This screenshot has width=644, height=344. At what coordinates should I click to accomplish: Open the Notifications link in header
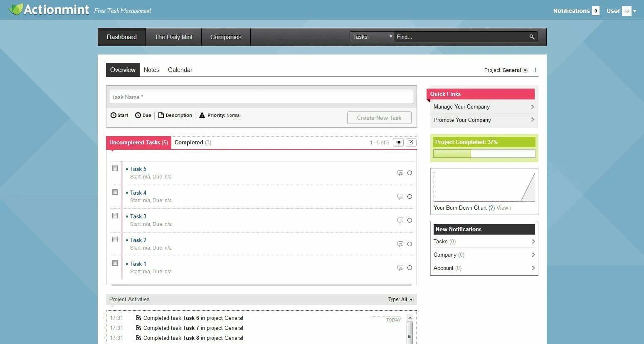click(571, 11)
